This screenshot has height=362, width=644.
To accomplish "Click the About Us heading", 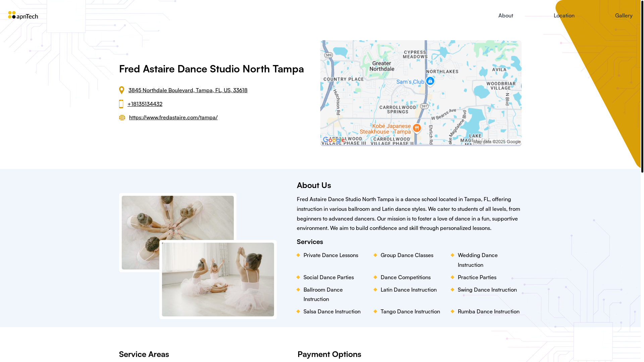I will tap(314, 185).
